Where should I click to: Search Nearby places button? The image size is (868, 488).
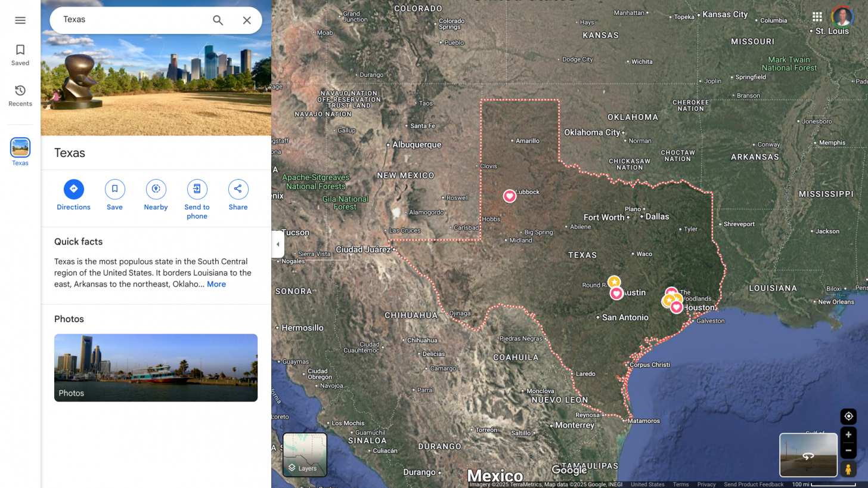coord(156,195)
